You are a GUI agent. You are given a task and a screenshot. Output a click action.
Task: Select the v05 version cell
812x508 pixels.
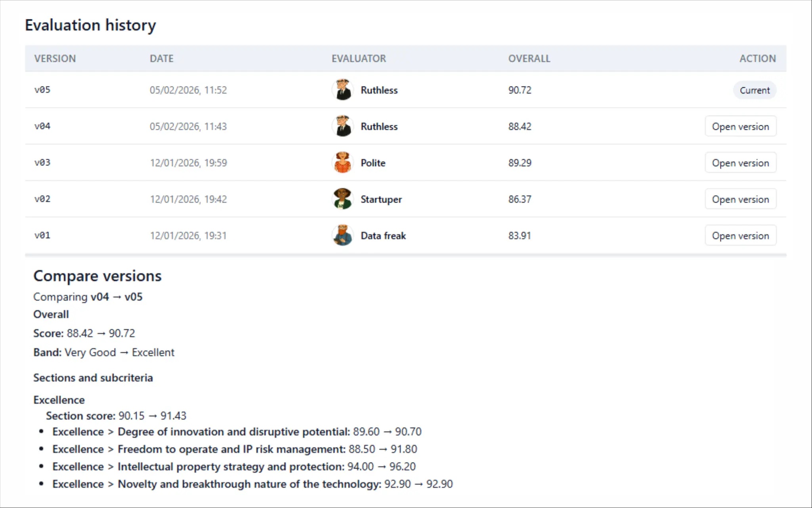(x=42, y=90)
